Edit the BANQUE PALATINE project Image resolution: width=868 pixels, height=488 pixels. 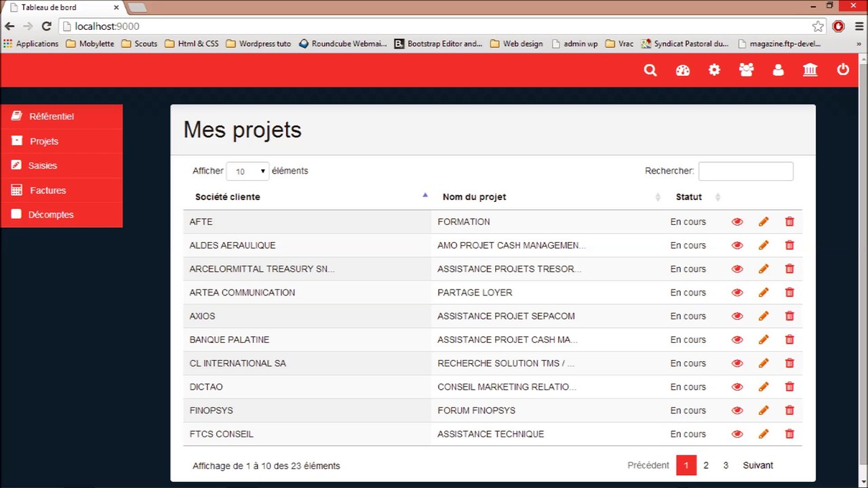[x=764, y=340]
